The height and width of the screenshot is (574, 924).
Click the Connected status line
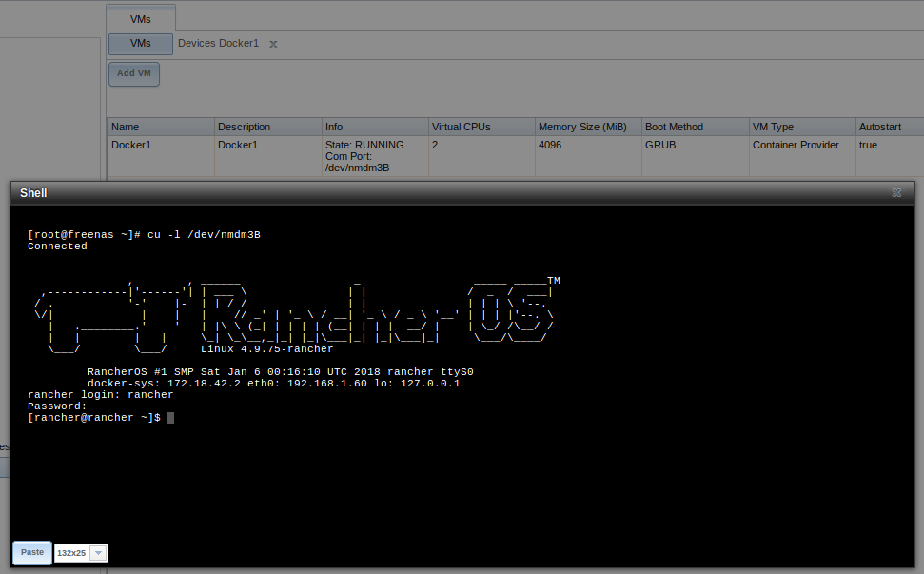[57, 247]
